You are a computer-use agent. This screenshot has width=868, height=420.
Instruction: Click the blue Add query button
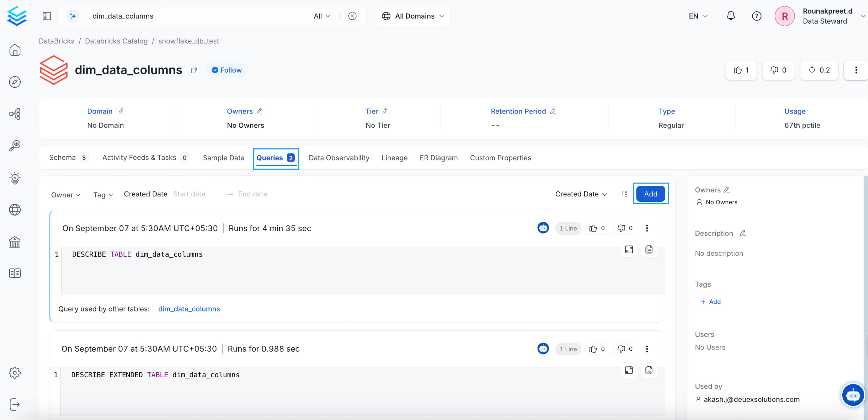[650, 194]
